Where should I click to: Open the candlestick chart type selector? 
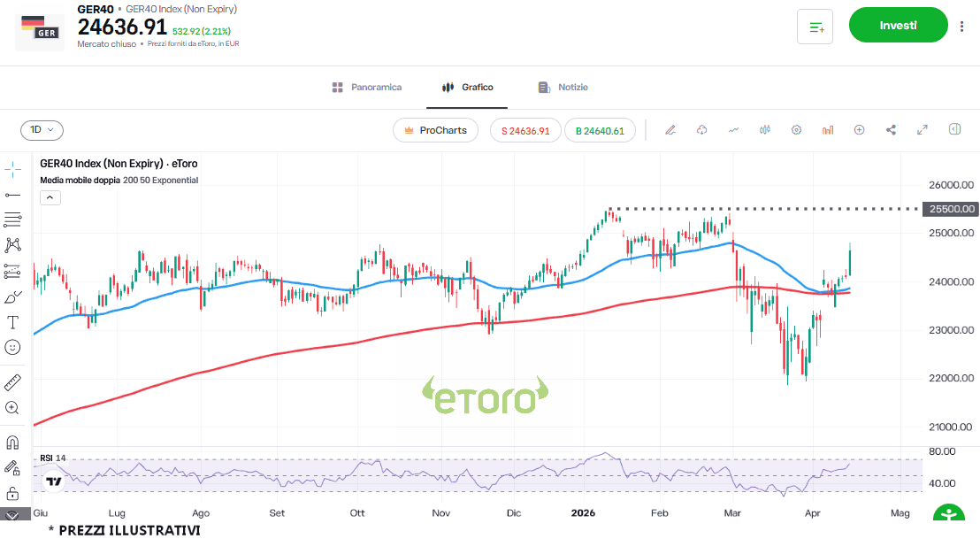(x=765, y=130)
